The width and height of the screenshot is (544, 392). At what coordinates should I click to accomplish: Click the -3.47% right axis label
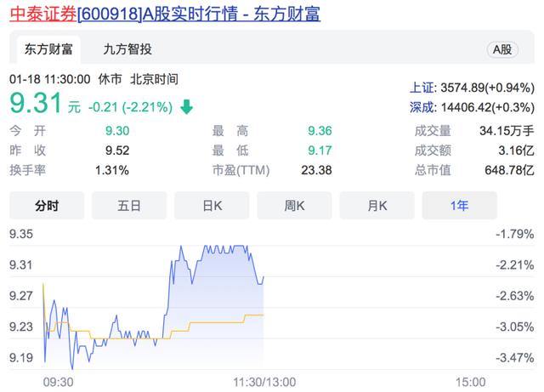(515, 358)
